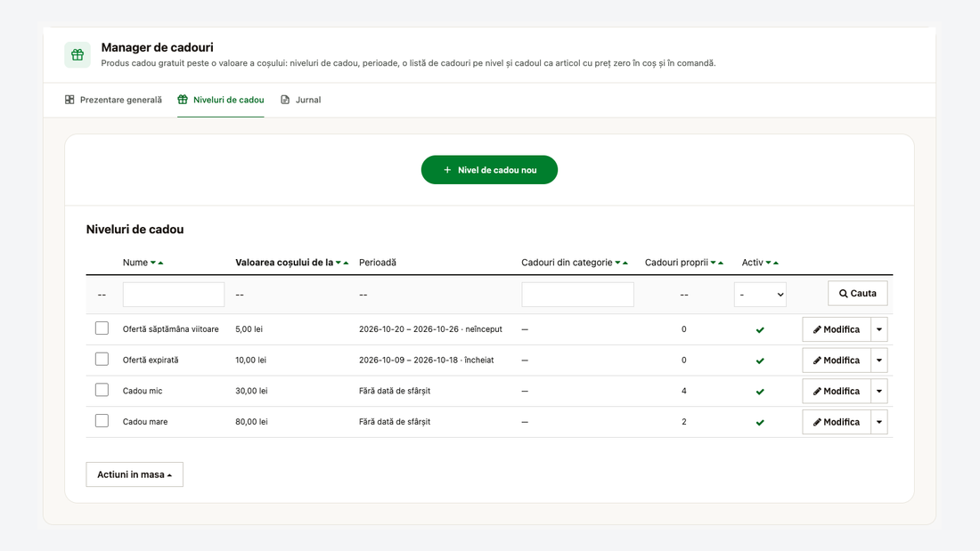This screenshot has height=551, width=980.
Task: Click the green check in Ofertă expirată row
Action: click(x=760, y=361)
